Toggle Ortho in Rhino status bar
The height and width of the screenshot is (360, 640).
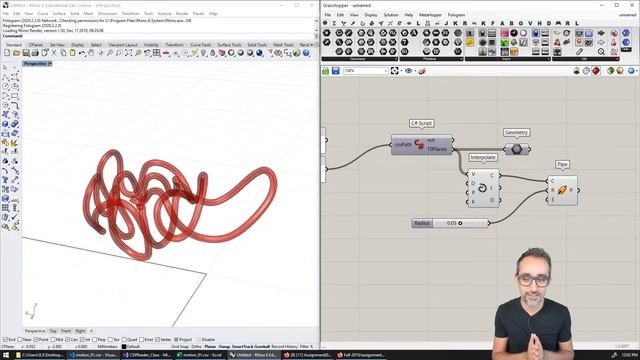(x=196, y=347)
